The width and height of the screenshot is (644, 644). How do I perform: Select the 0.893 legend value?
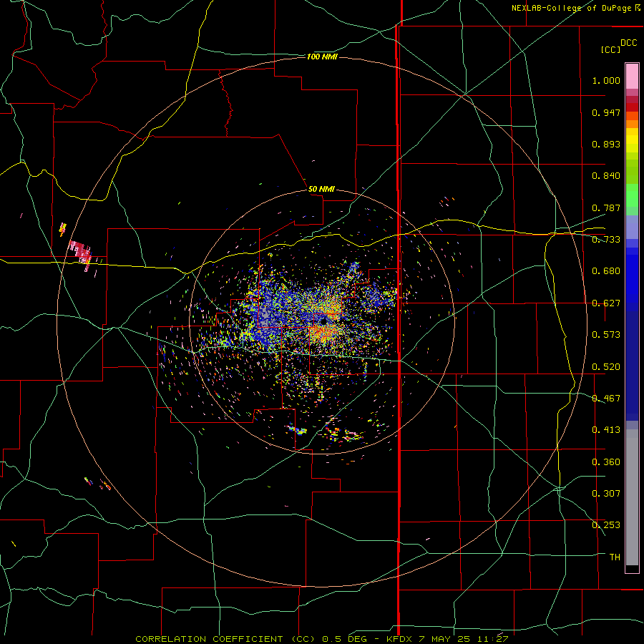click(x=606, y=144)
